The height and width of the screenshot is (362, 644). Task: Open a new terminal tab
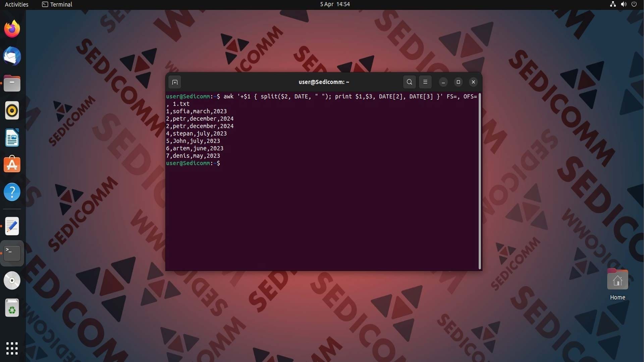(175, 82)
